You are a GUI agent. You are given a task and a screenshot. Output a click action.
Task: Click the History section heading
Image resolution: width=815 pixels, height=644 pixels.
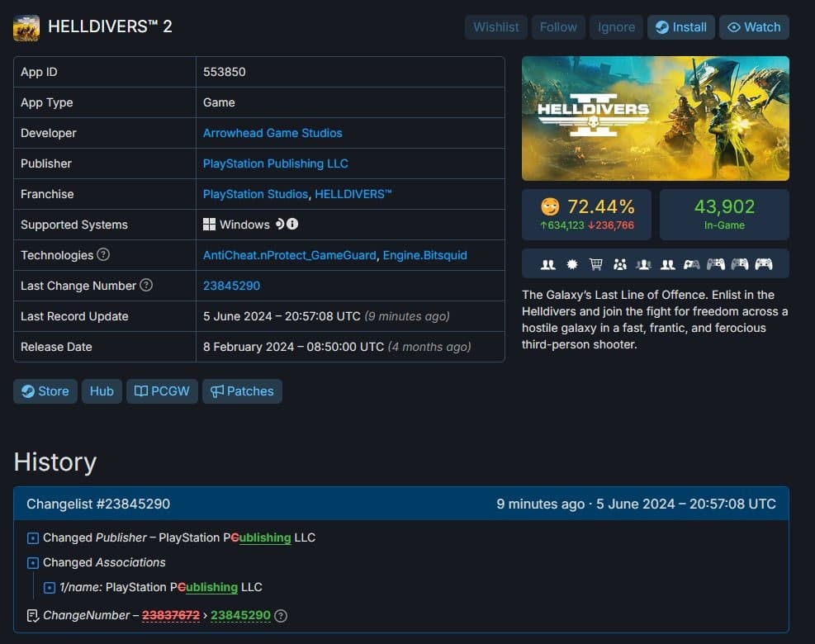[x=55, y=462]
